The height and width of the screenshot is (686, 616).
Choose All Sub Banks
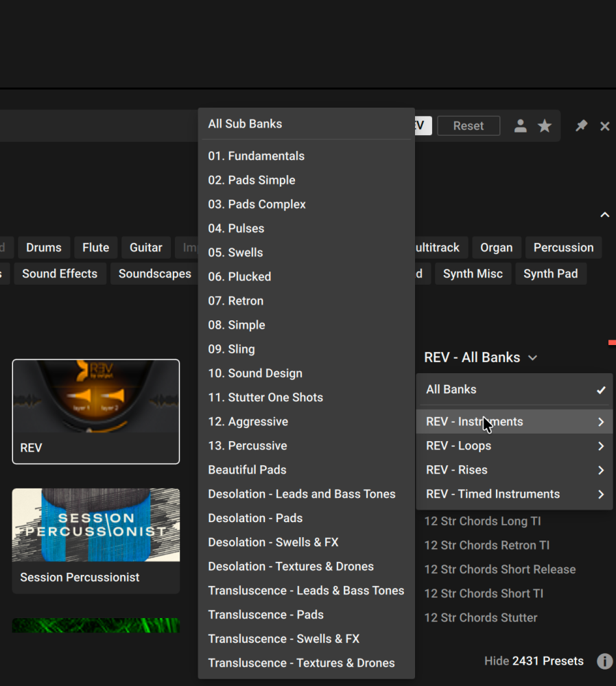306,123
